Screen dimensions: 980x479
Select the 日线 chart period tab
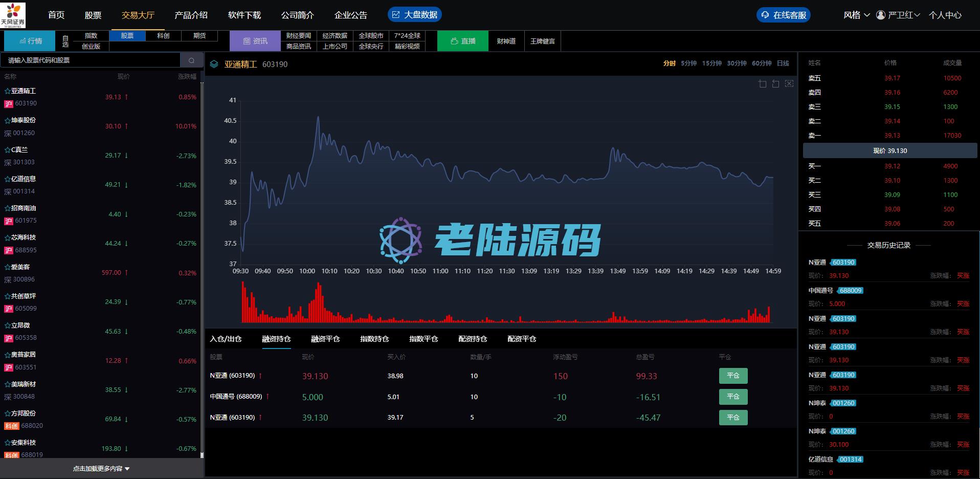click(x=783, y=63)
